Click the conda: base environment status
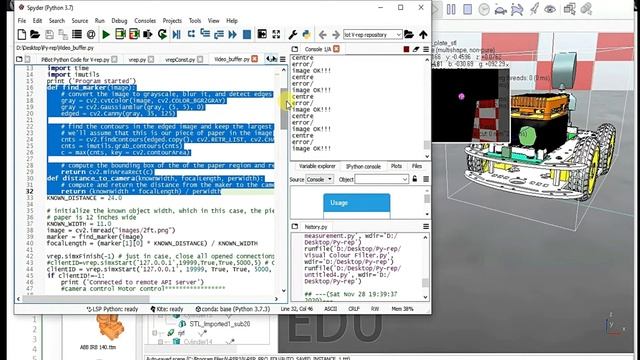 click(233, 309)
